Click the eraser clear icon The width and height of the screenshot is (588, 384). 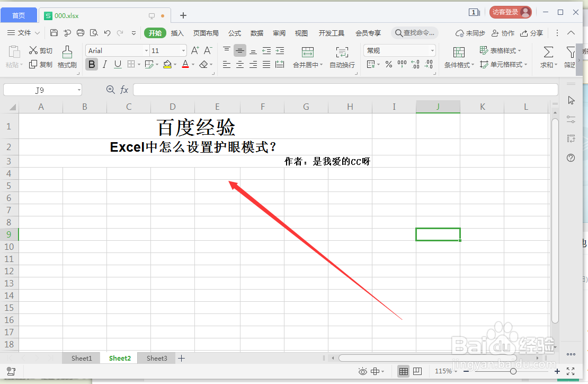pos(203,65)
